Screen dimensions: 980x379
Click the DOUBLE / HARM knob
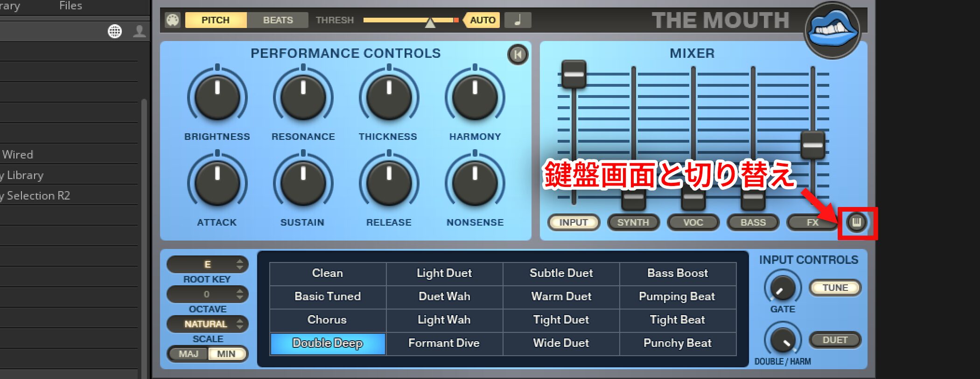pos(783,340)
